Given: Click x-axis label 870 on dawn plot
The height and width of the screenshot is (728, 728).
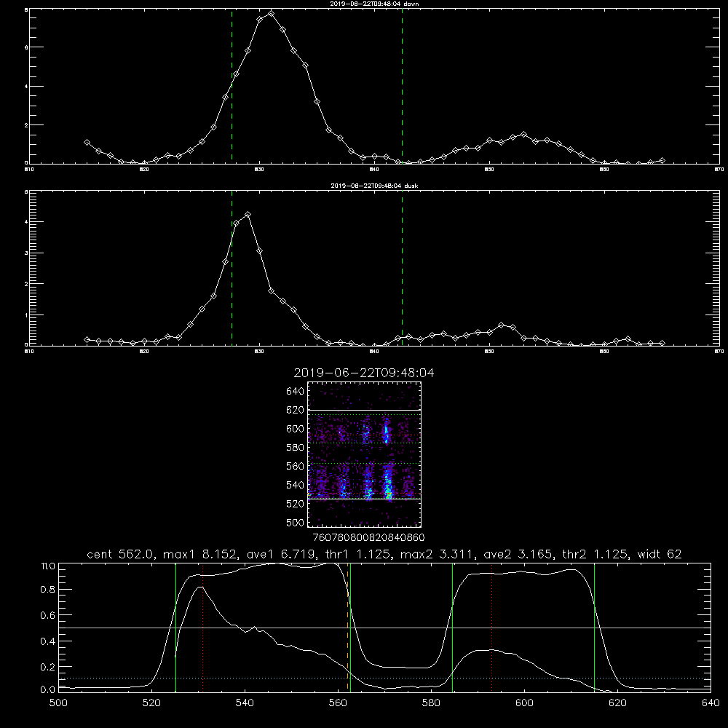Looking at the screenshot, I should 719,170.
